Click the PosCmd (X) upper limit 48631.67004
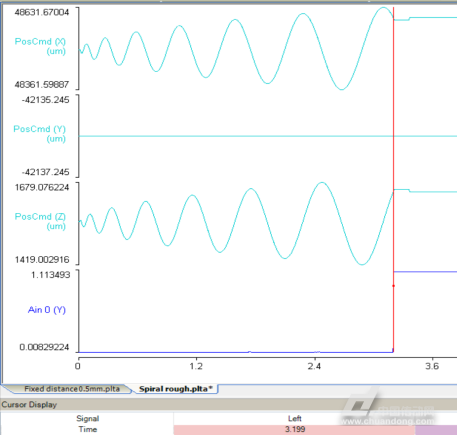 (x=42, y=12)
